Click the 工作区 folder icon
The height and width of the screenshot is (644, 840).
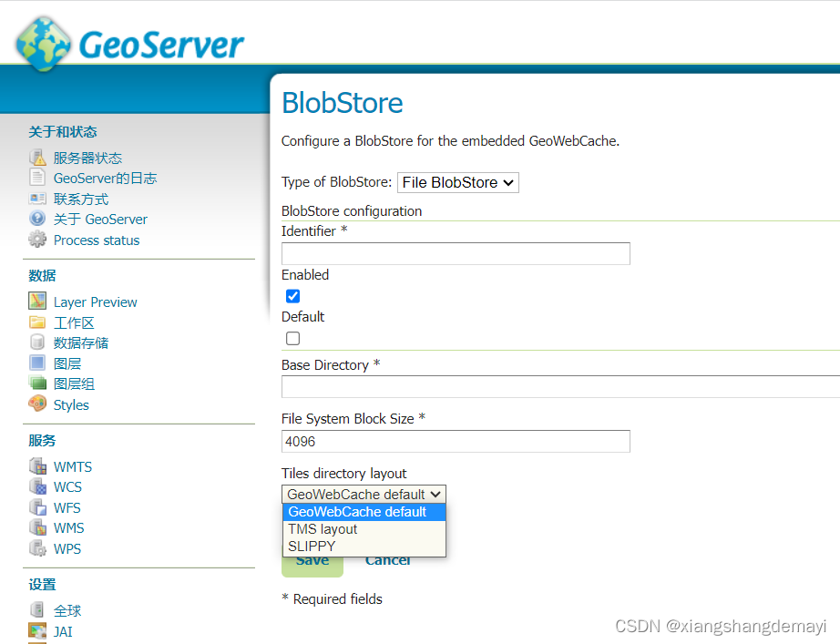(x=37, y=322)
